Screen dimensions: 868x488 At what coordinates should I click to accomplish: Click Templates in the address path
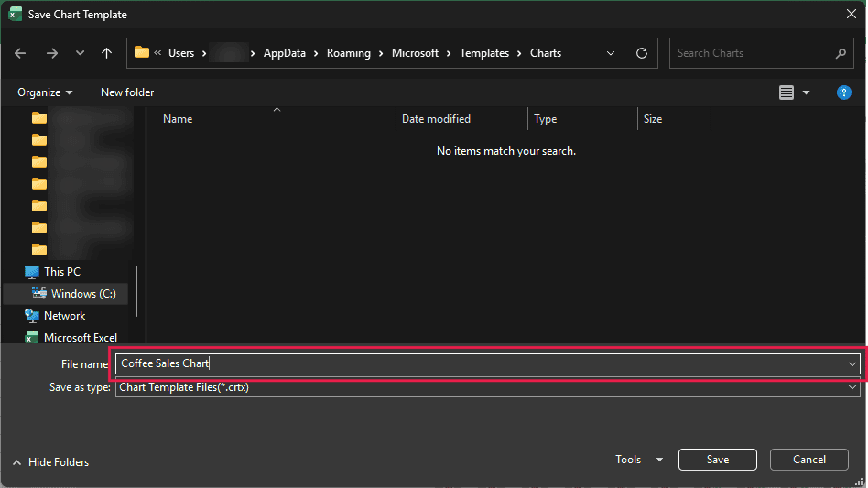pyautogui.click(x=484, y=53)
